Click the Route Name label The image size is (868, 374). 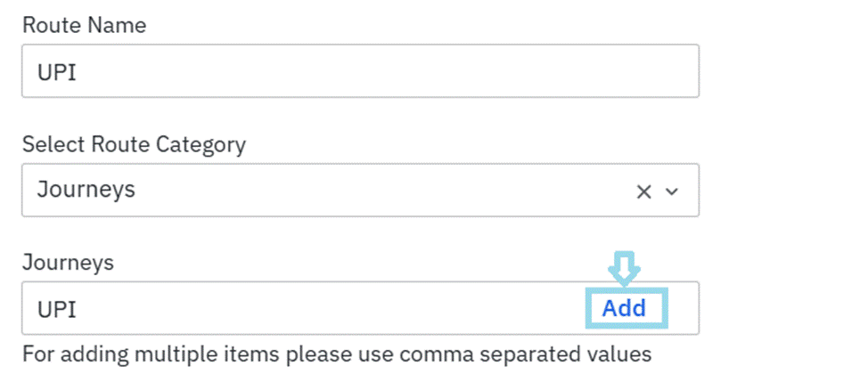(x=84, y=25)
